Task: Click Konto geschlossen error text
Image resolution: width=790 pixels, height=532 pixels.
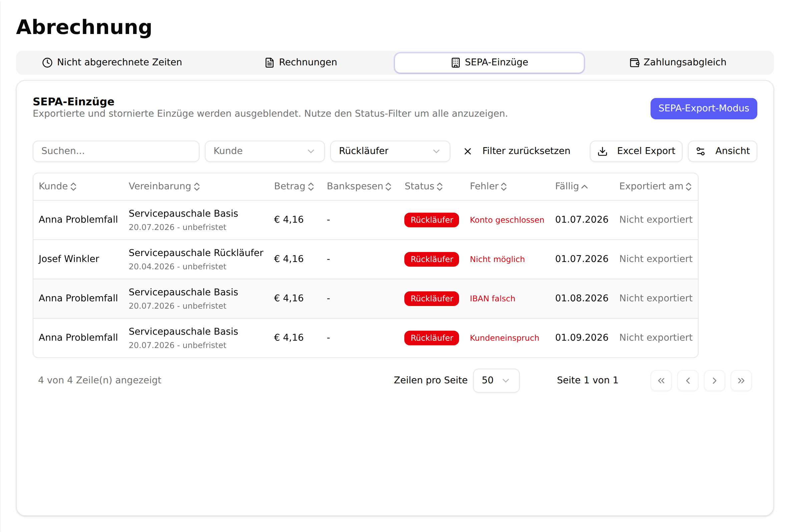Action: (x=507, y=220)
